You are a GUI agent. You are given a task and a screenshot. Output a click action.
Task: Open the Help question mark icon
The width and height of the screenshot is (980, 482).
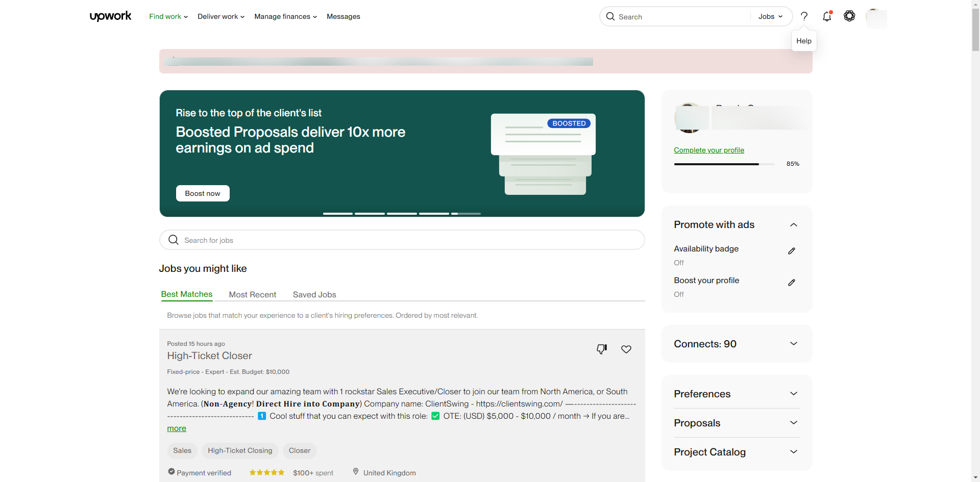(x=804, y=16)
